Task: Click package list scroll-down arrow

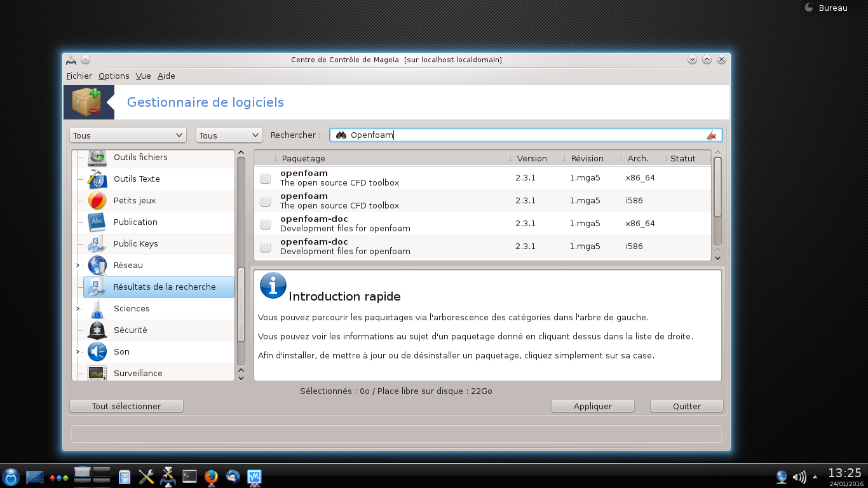Action: click(x=717, y=257)
